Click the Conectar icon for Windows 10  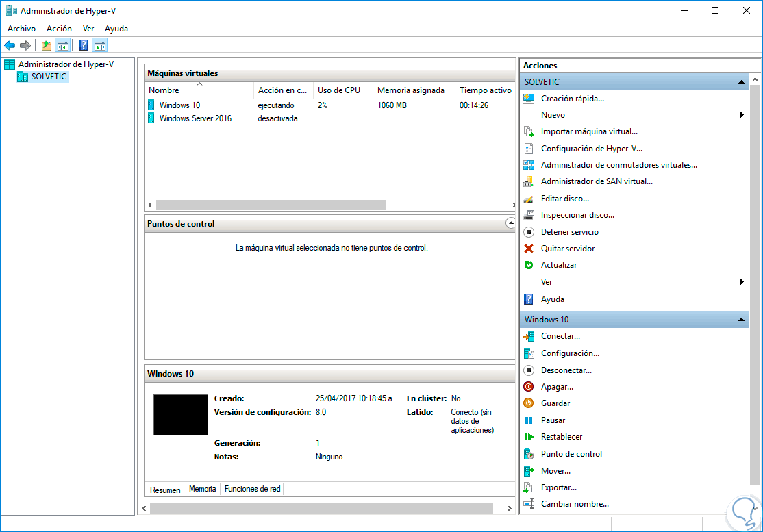click(529, 336)
